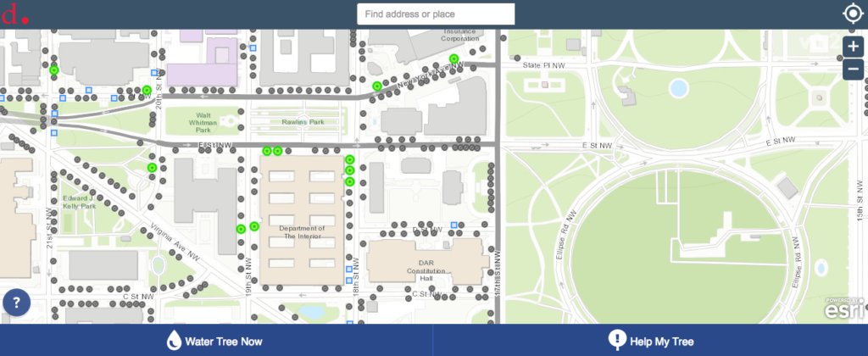The height and width of the screenshot is (356, 868).
Task: Click the DAR Constitution Hall label
Action: (x=426, y=270)
